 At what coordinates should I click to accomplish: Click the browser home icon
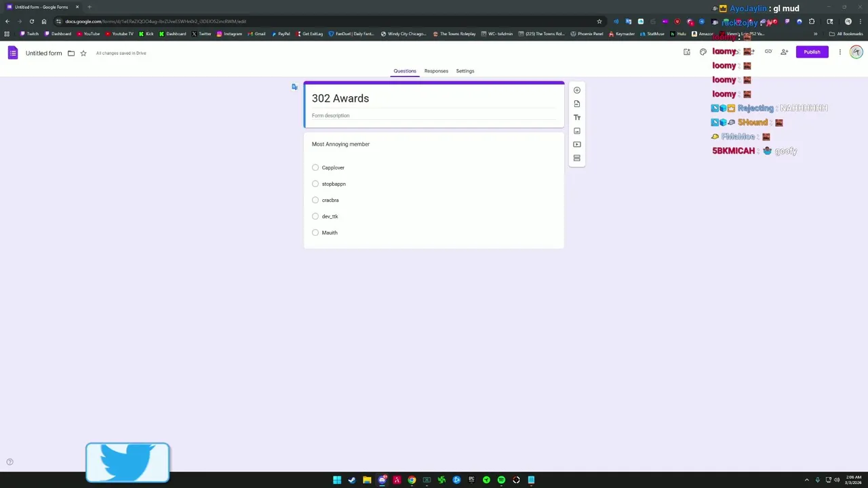point(44,22)
